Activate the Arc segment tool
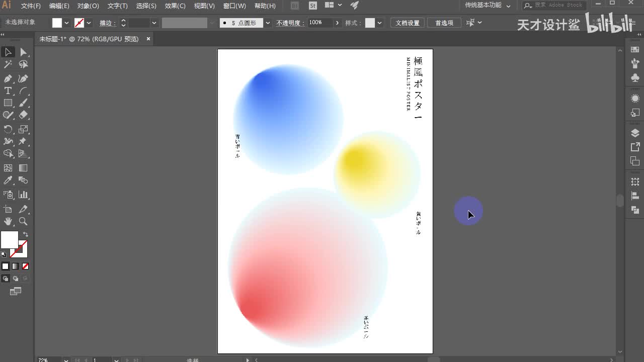644x362 pixels. pyautogui.click(x=23, y=91)
